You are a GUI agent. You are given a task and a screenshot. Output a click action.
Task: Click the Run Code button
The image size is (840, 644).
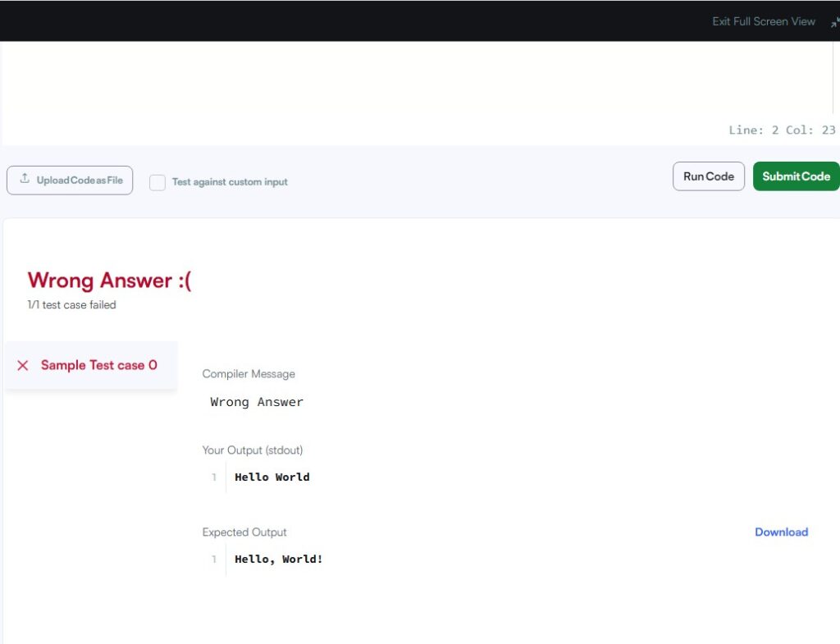pos(708,176)
